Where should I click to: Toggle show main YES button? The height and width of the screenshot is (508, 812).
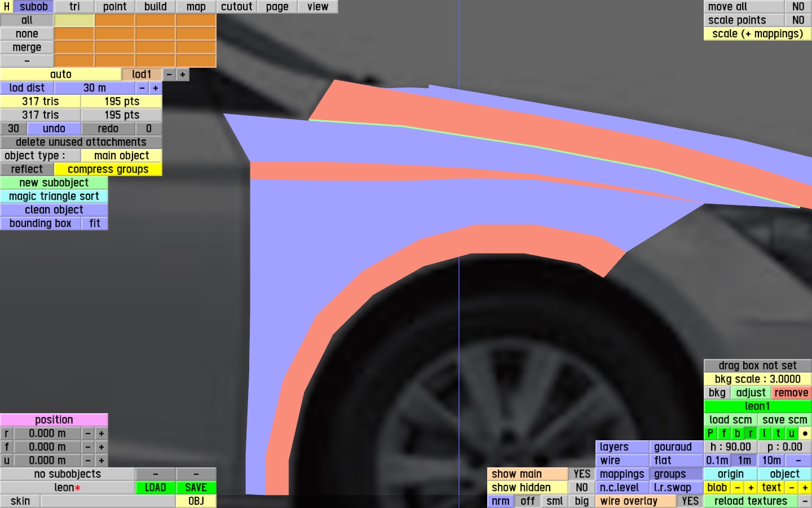click(582, 474)
